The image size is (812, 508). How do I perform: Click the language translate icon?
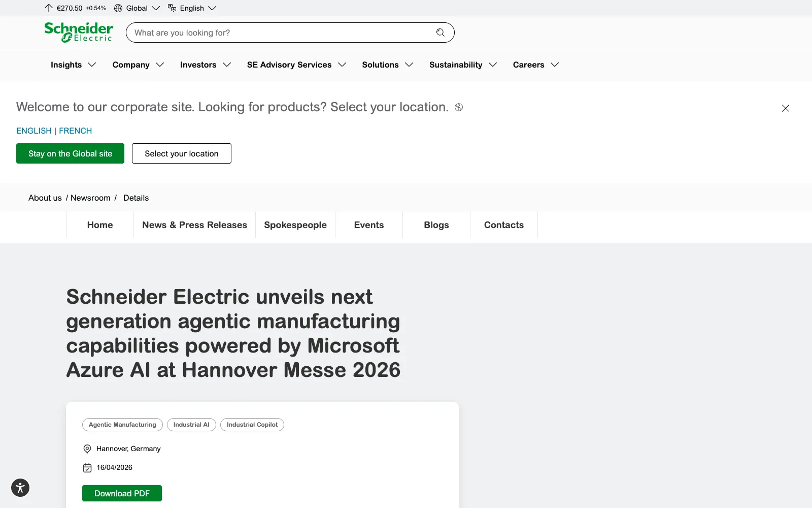pyautogui.click(x=172, y=8)
